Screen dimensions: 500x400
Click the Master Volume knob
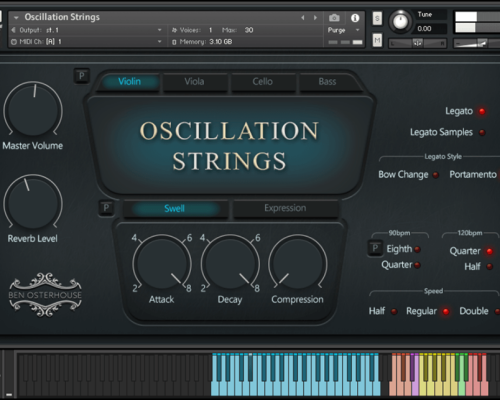click(x=33, y=109)
